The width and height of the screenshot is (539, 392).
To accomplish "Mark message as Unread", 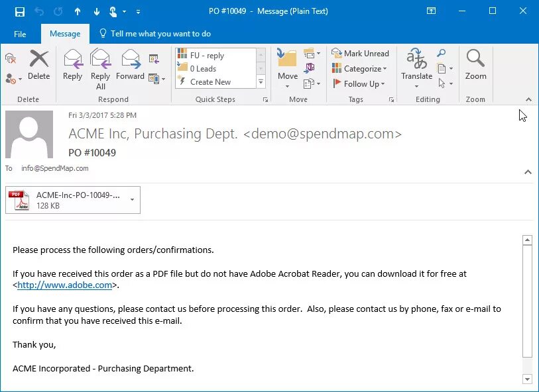I will click(360, 53).
